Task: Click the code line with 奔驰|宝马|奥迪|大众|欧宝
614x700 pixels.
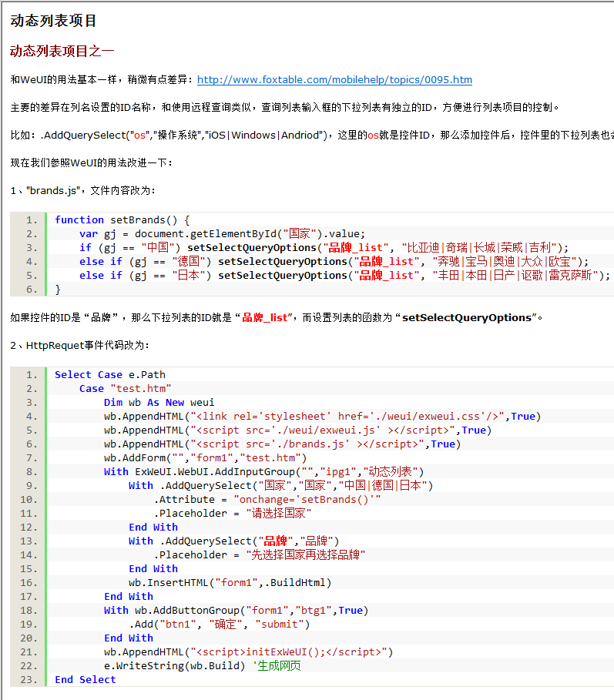Action: [334, 261]
